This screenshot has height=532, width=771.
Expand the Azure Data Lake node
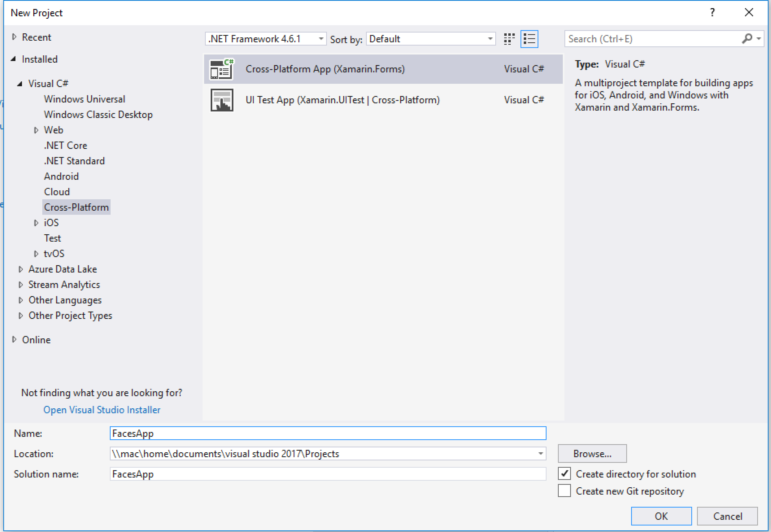point(21,269)
